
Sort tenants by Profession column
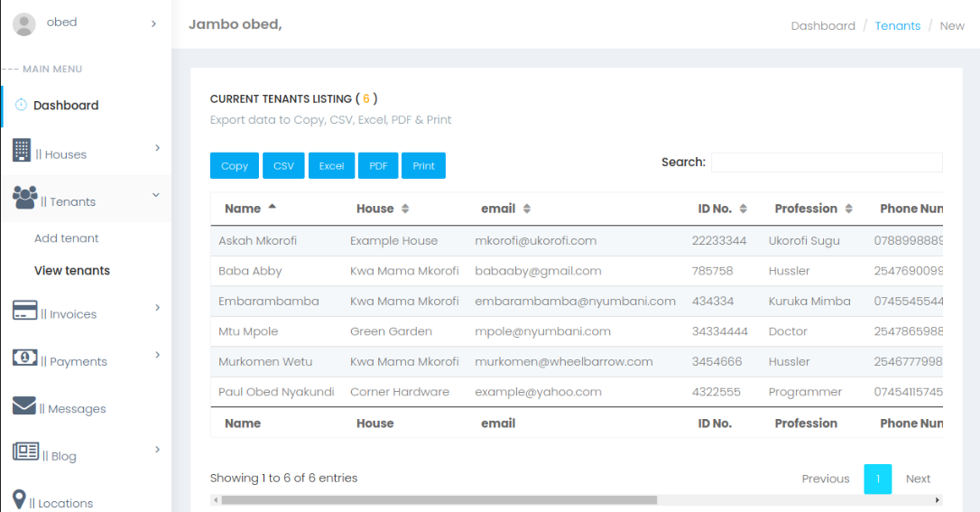[x=813, y=209]
